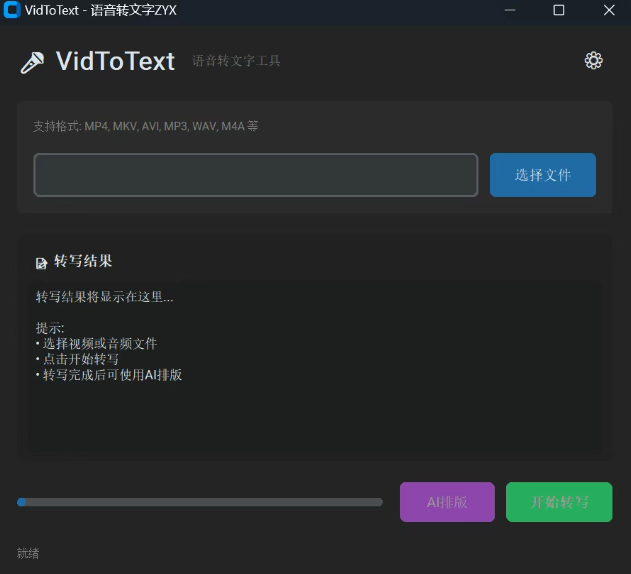The width and height of the screenshot is (631, 574).
Task: Click the transcription progress bar
Action: tap(200, 502)
